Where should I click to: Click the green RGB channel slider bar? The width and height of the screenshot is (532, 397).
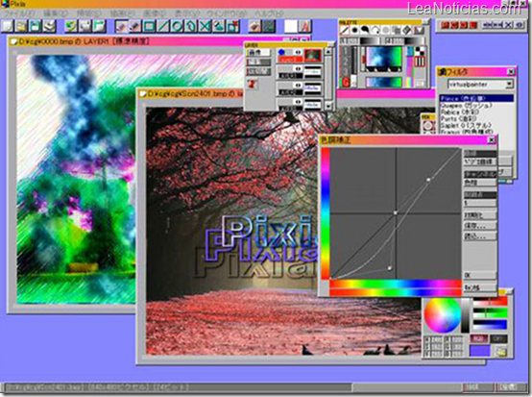click(490, 312)
